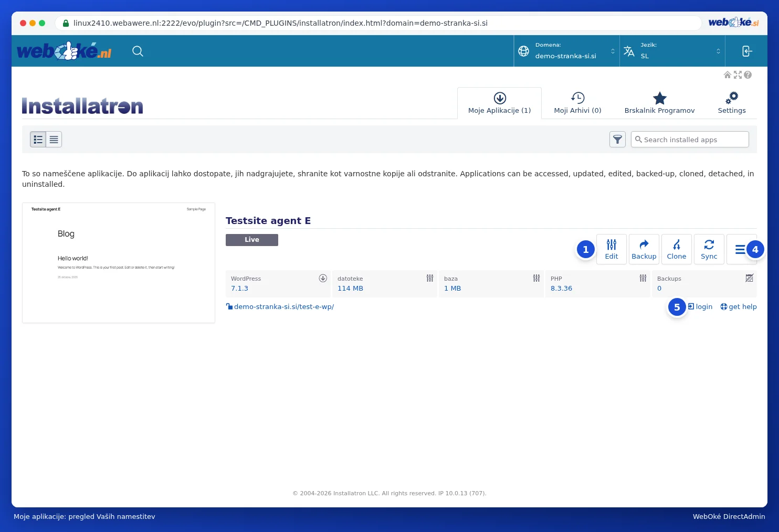Click the Edit button for Testsite agent E
Viewport: 779px width, 532px height.
pyautogui.click(x=612, y=249)
